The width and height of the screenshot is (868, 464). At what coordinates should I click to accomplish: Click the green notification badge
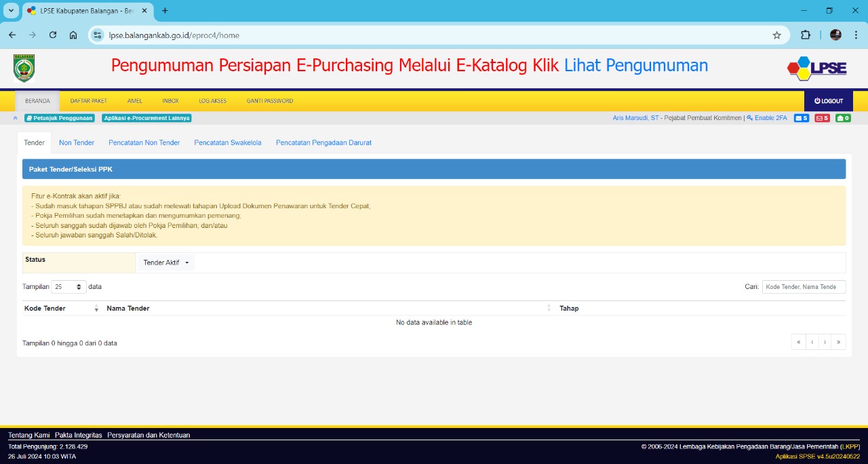tap(843, 118)
